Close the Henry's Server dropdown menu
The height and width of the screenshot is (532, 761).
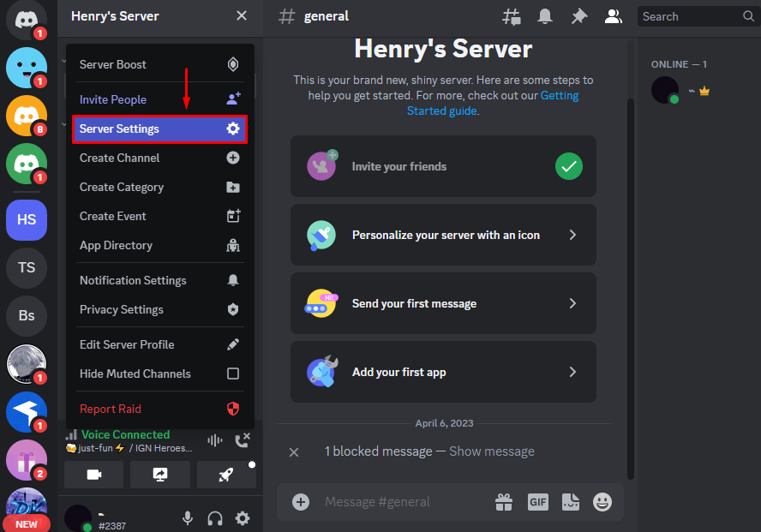pyautogui.click(x=242, y=16)
